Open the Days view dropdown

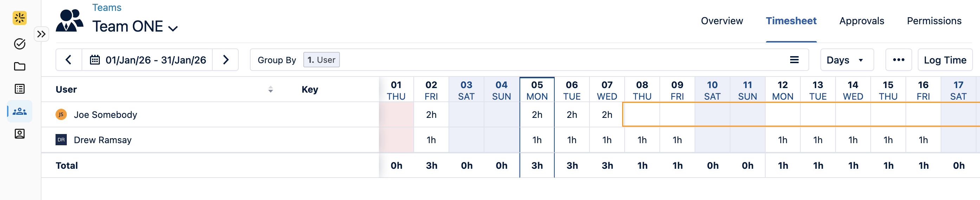(846, 60)
